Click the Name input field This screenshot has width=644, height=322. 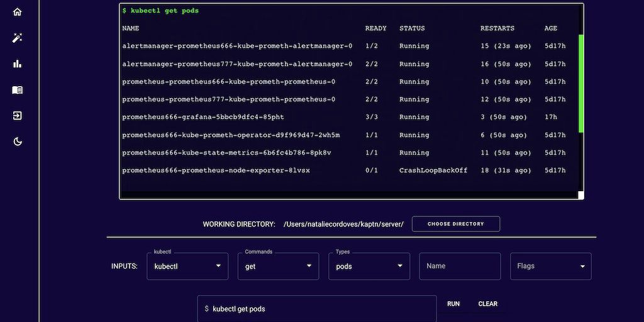[x=460, y=266]
